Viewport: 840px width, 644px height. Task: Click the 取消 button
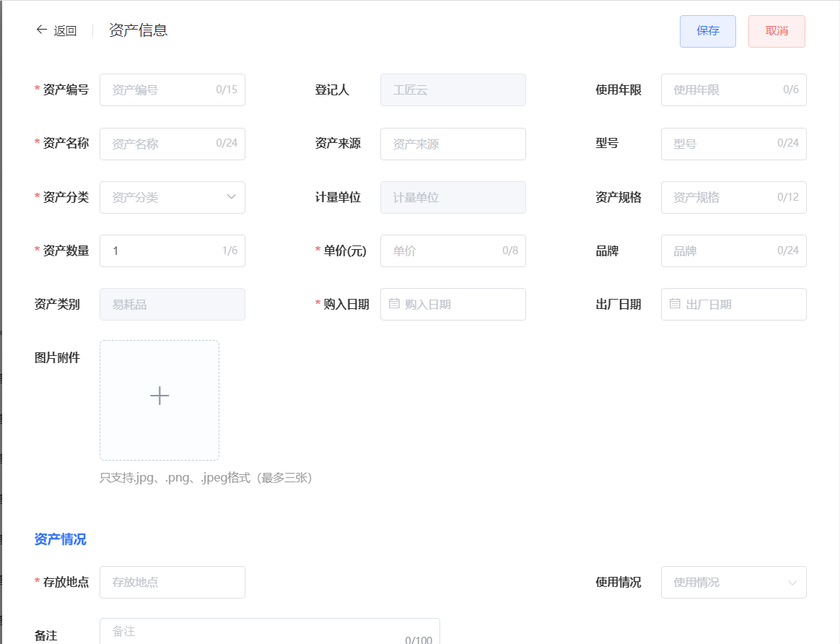[x=776, y=31]
